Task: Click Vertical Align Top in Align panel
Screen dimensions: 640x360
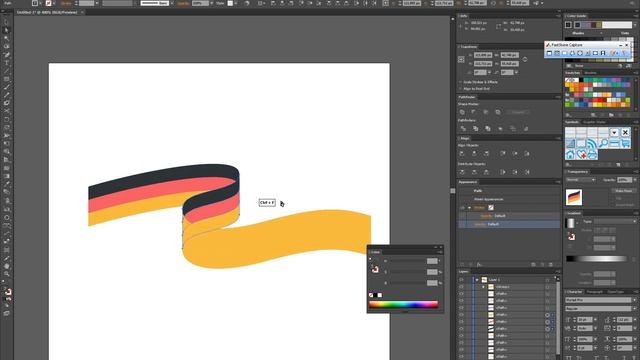Action: click(x=503, y=153)
